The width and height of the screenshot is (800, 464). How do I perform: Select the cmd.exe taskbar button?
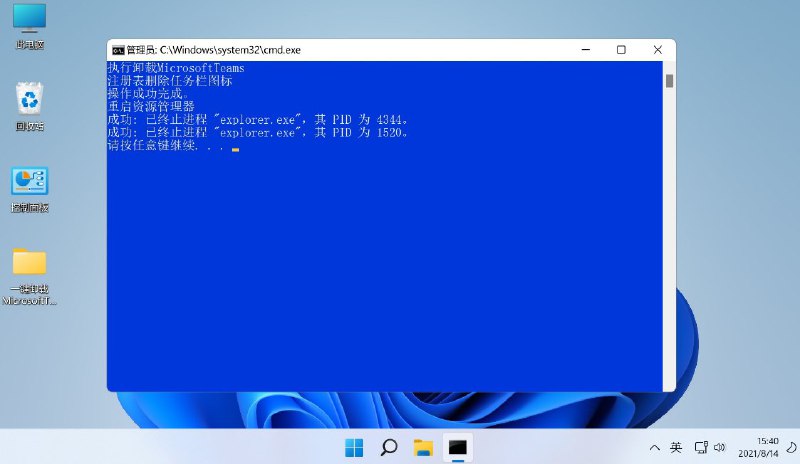point(458,448)
